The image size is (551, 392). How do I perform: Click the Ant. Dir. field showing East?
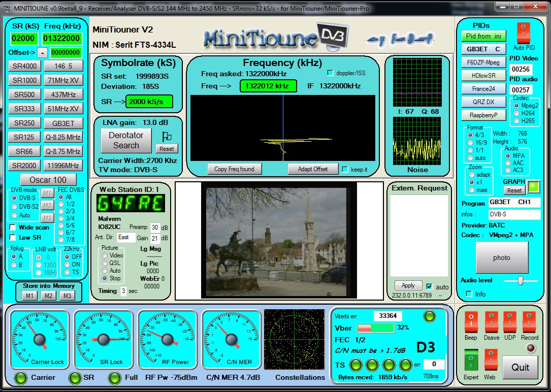126,238
